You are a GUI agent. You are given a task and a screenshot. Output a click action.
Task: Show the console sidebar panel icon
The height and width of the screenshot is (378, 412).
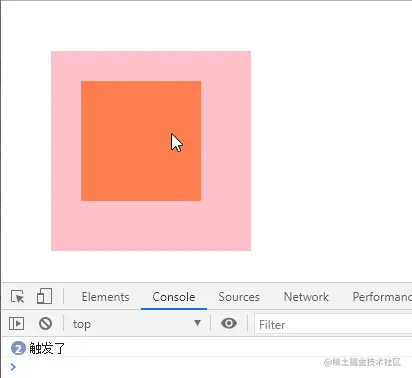pyautogui.click(x=16, y=323)
